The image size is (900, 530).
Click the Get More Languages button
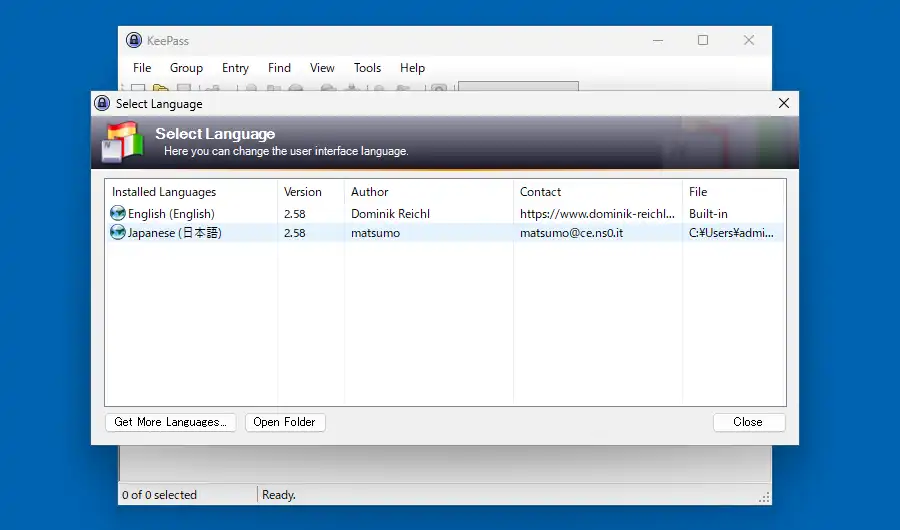170,422
